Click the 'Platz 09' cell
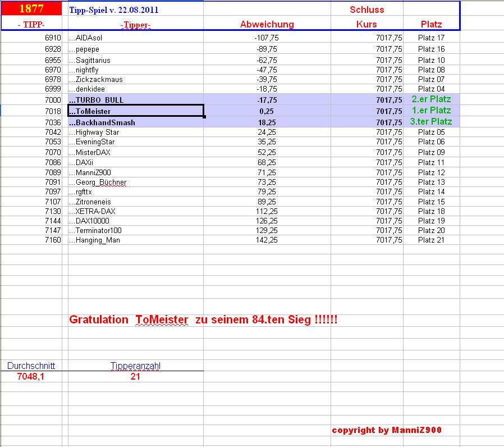 [x=432, y=152]
